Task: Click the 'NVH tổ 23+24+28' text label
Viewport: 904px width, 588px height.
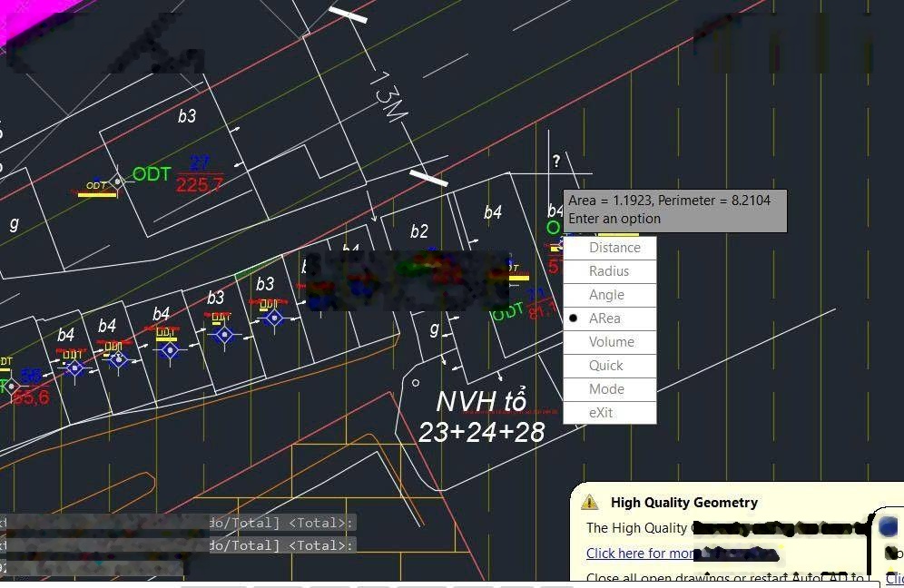Action: coord(481,416)
